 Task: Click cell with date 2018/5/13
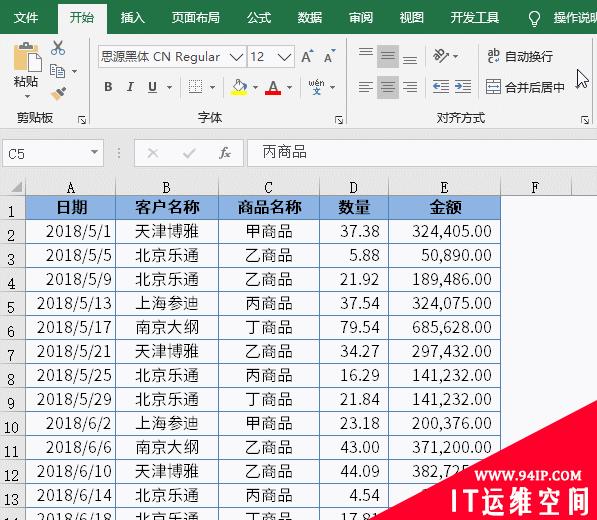(x=71, y=303)
